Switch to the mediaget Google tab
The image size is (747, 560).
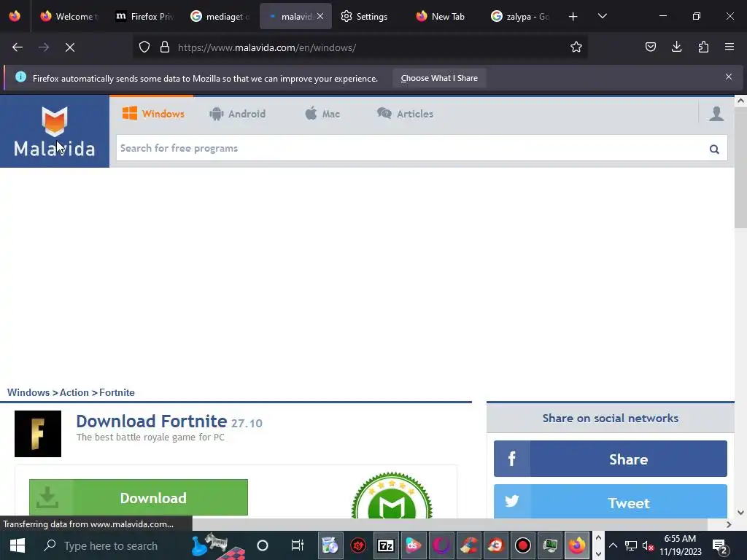pos(220,16)
